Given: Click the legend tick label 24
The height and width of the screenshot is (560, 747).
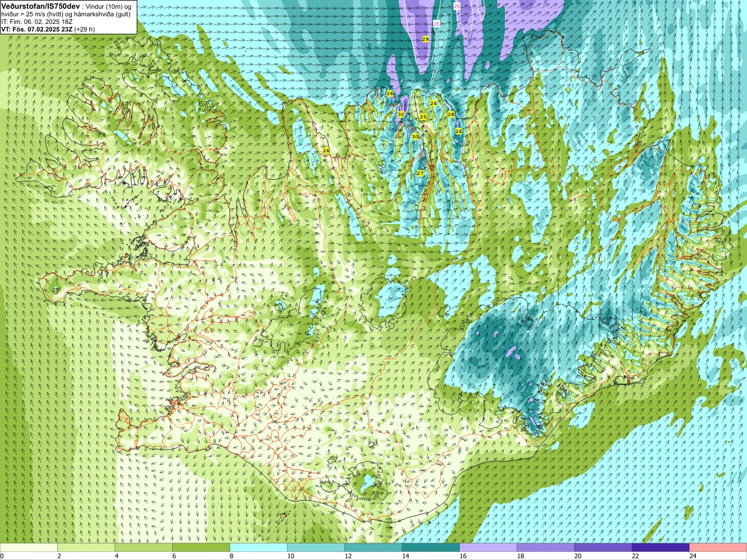Looking at the screenshot, I should [x=693, y=556].
